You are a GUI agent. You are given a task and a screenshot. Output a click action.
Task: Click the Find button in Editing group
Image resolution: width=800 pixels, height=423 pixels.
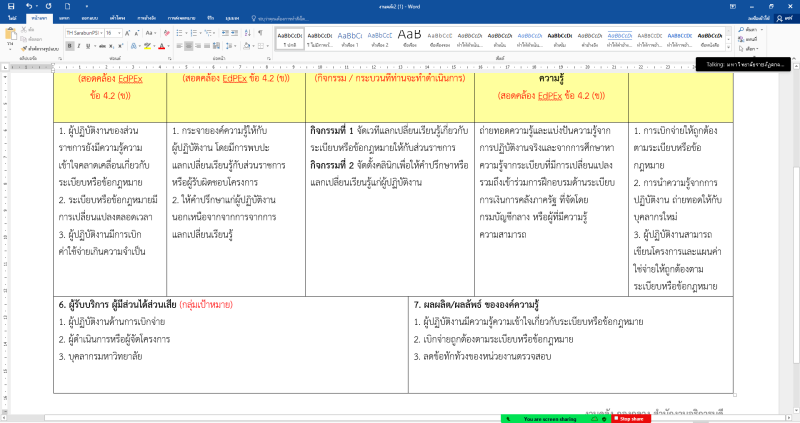pos(751,32)
